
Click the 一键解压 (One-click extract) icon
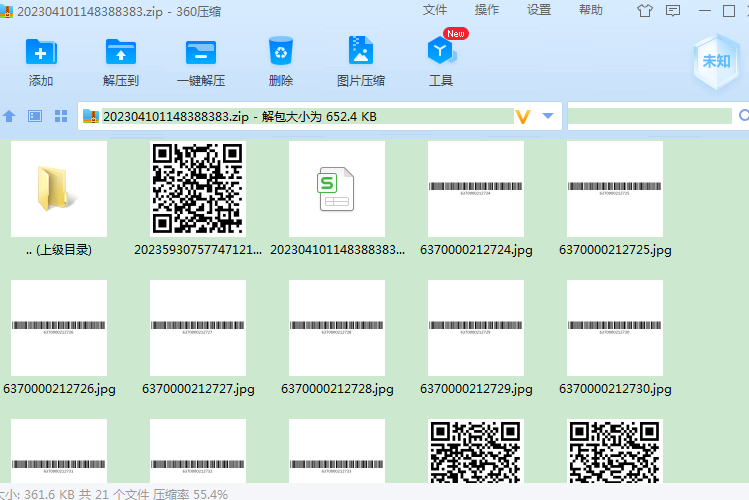[x=201, y=53]
